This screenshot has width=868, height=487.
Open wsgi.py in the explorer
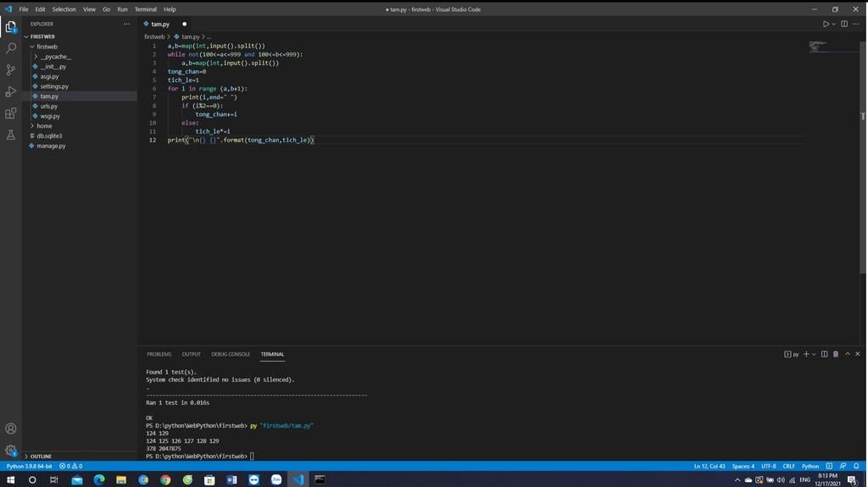click(x=50, y=116)
